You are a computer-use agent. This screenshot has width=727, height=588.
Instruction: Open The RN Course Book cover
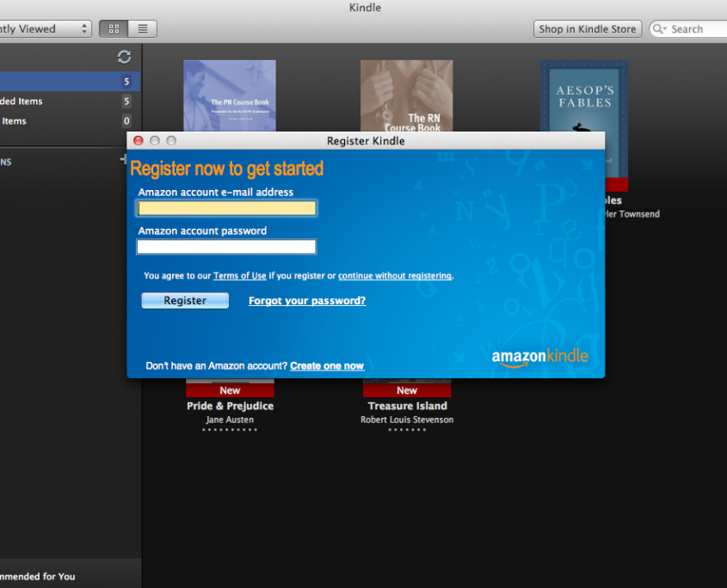click(406, 95)
